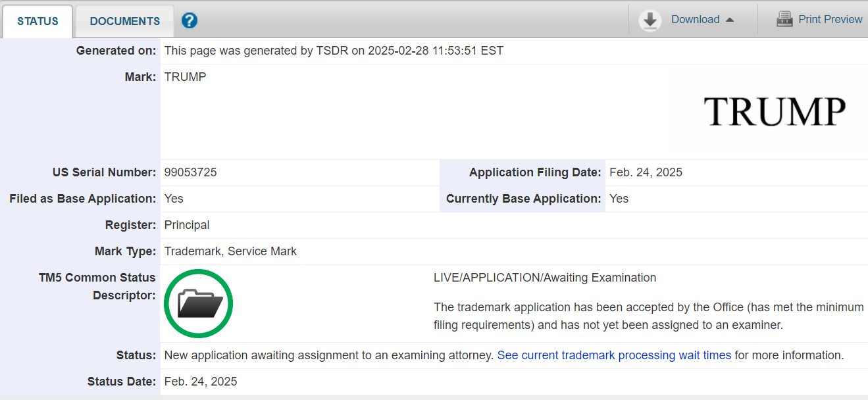Click the Status Date value Feb. 24, 2025
The height and width of the screenshot is (400, 868).
[x=201, y=382]
